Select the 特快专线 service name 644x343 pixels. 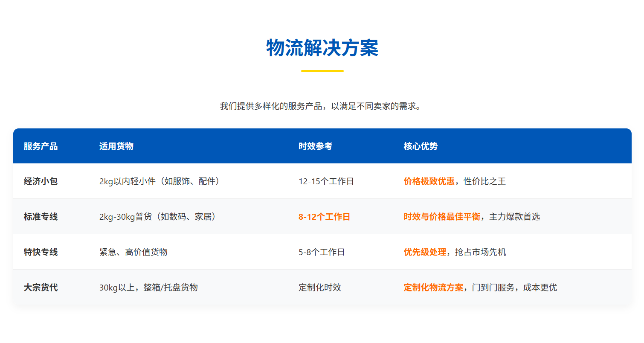(41, 252)
